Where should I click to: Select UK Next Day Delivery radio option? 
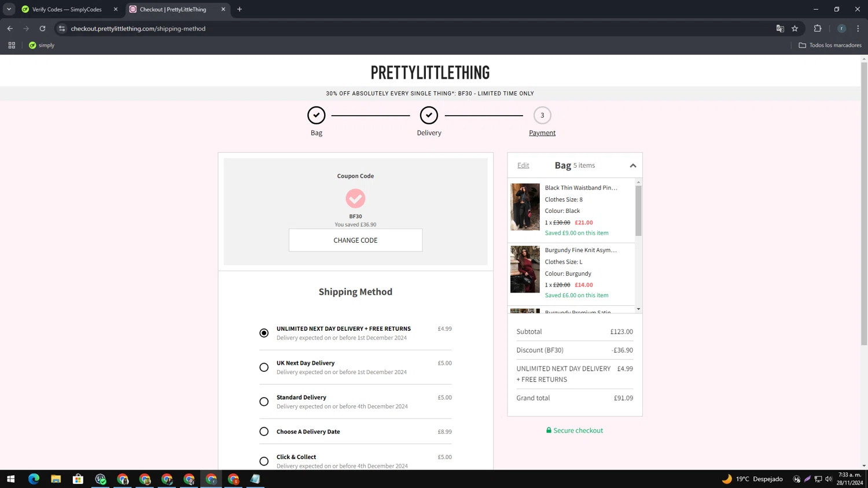(264, 367)
